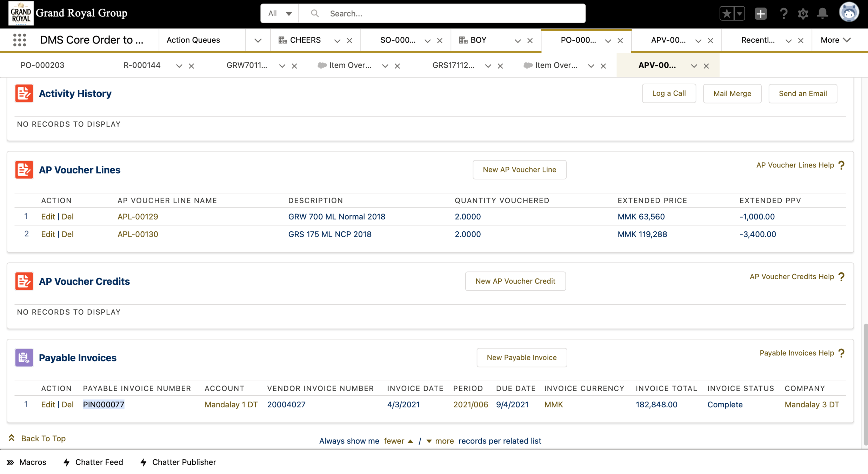Click the New AP Voucher Line button
The width and height of the screenshot is (868, 474).
tap(519, 170)
